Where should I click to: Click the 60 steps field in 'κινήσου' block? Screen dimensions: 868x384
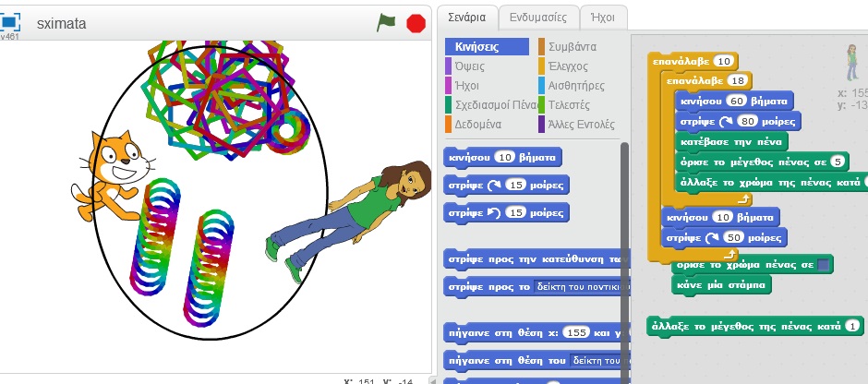click(x=736, y=101)
